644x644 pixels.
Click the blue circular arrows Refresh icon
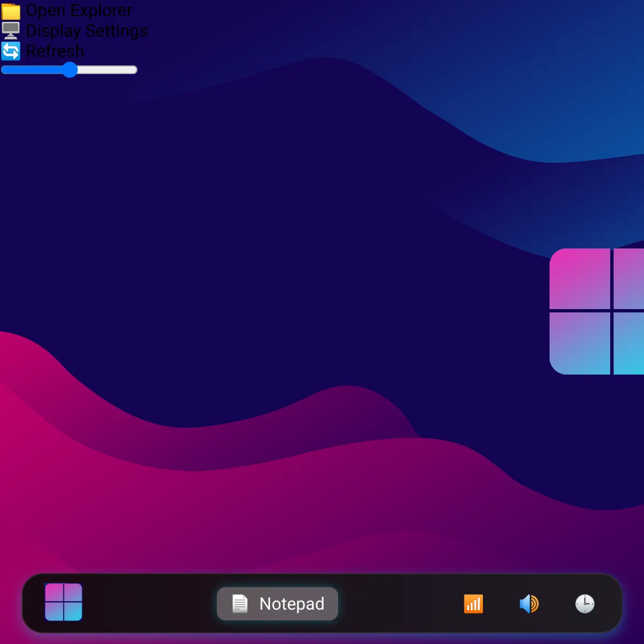click(11, 51)
